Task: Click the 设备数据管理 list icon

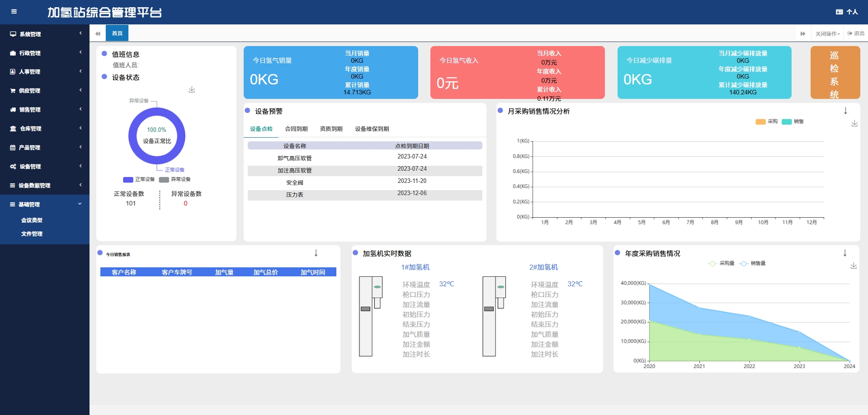Action: [x=13, y=186]
